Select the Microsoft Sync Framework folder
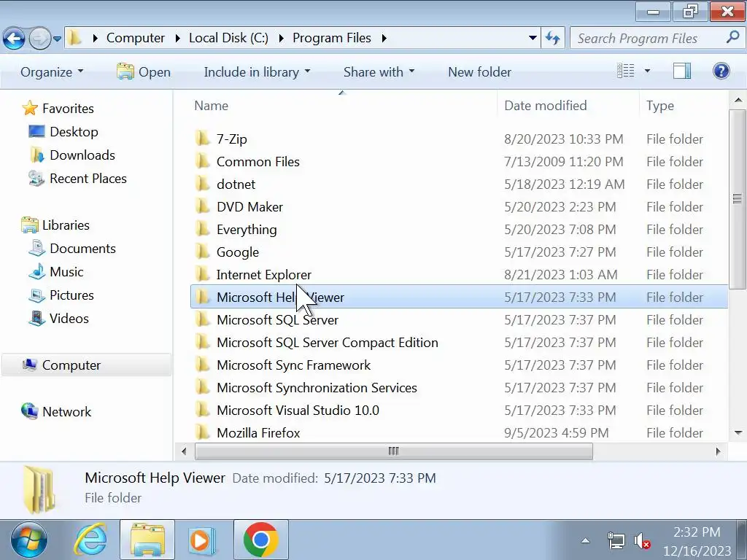This screenshot has height=560, width=747. pos(293,365)
